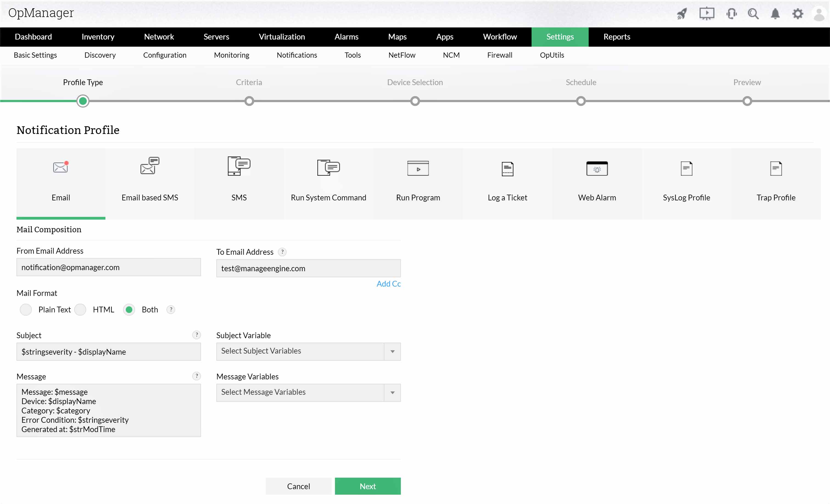
Task: Expand the Select Subject Variables dropdown
Action: coord(392,351)
